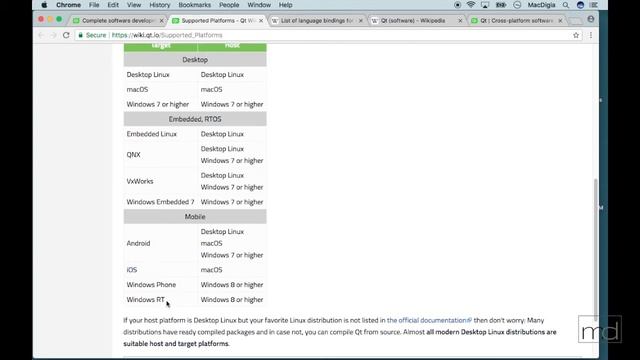Image resolution: width=640 pixels, height=360 pixels.
Task: Click the Wi-Fi status icon
Action: point(471,5)
